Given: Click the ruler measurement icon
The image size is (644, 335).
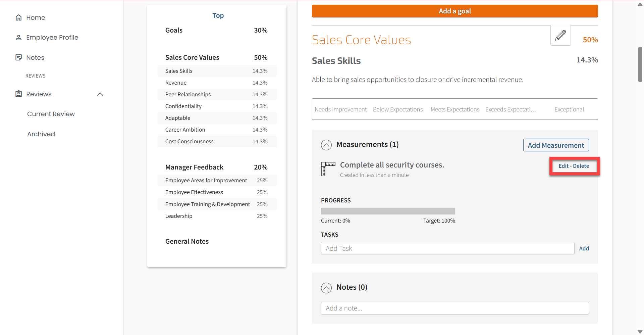Looking at the screenshot, I should 328,169.
